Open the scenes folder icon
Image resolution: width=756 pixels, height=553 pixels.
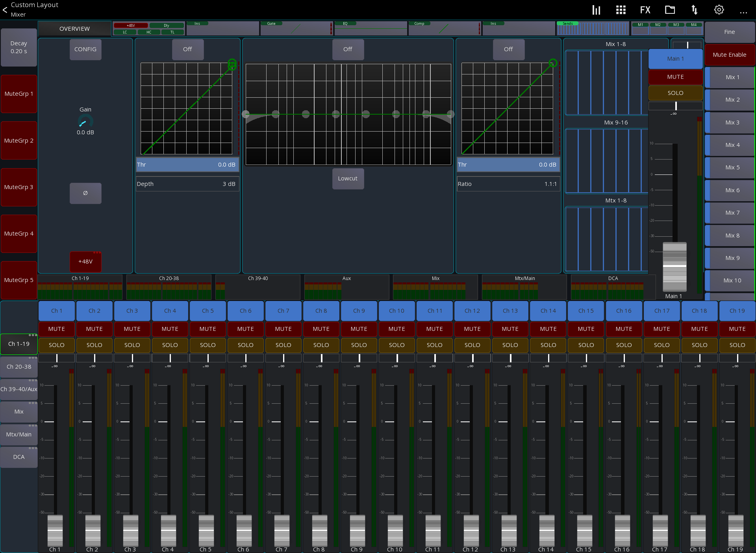tap(669, 9)
